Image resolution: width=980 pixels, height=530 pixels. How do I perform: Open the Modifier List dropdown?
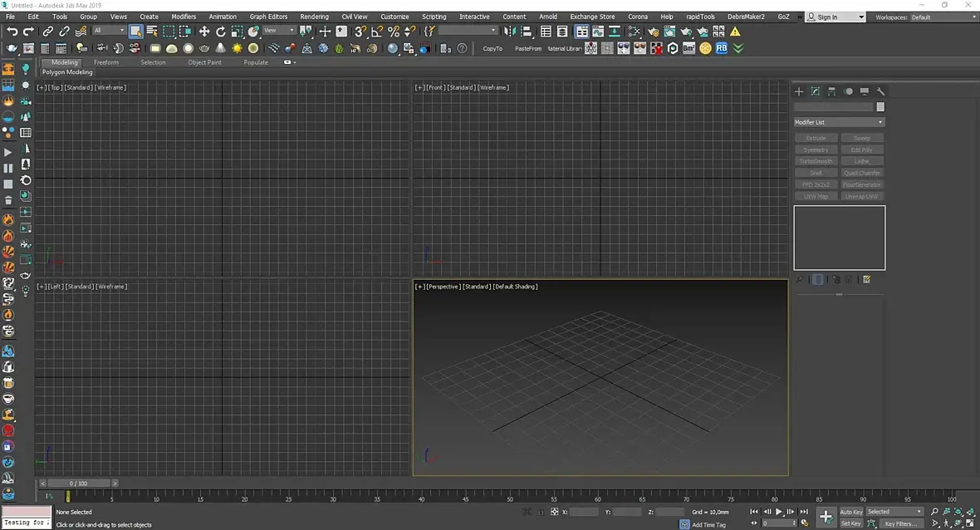[x=839, y=122]
